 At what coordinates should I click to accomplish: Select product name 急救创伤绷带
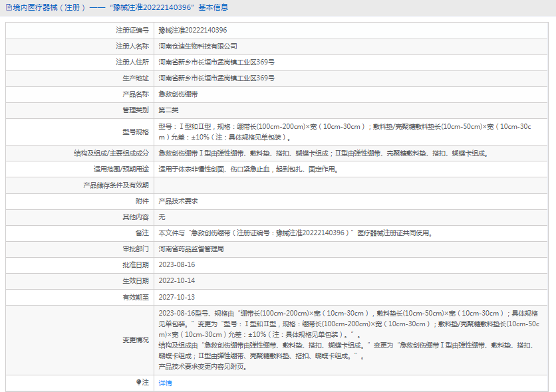pos(178,94)
